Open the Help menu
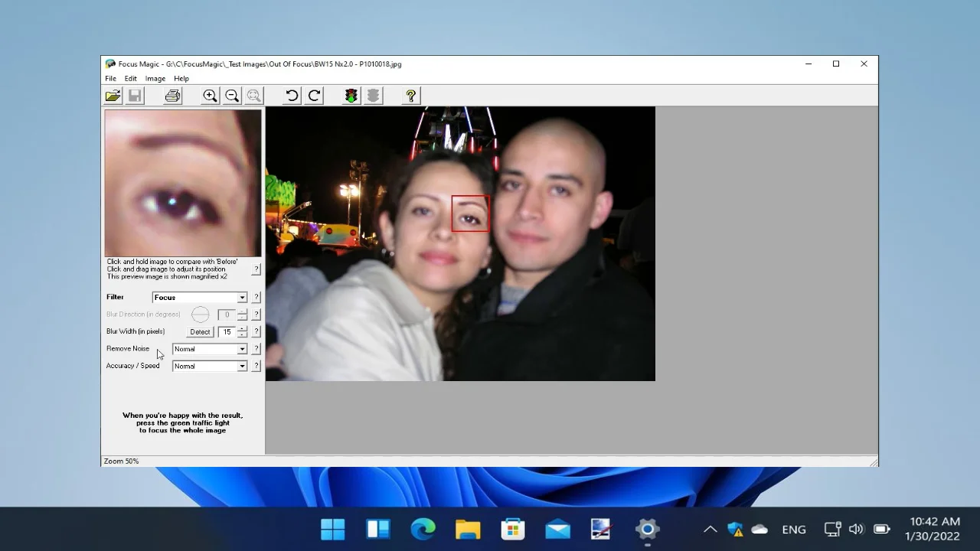The height and width of the screenshot is (551, 980). click(x=181, y=79)
